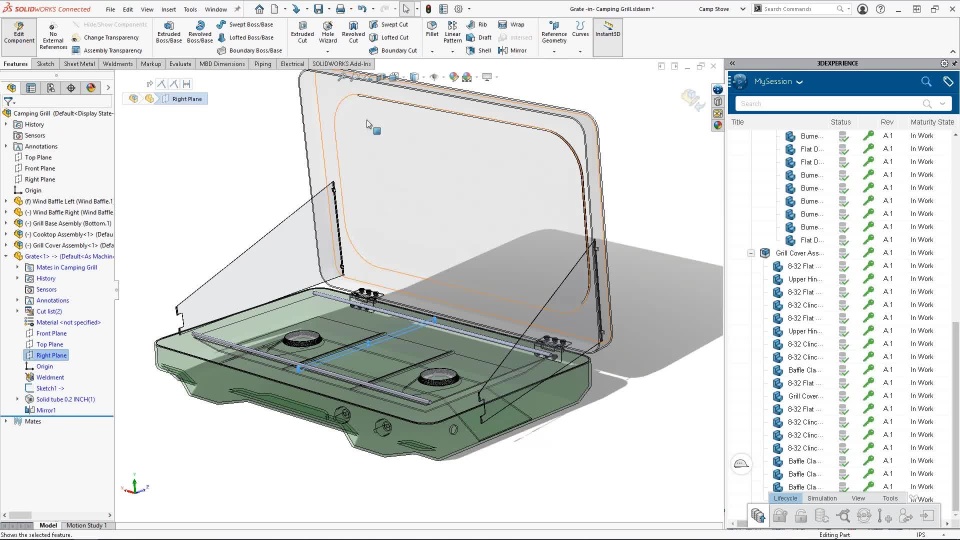
Task: Open the DisplayManager appearance tab icon
Action: [x=91, y=88]
